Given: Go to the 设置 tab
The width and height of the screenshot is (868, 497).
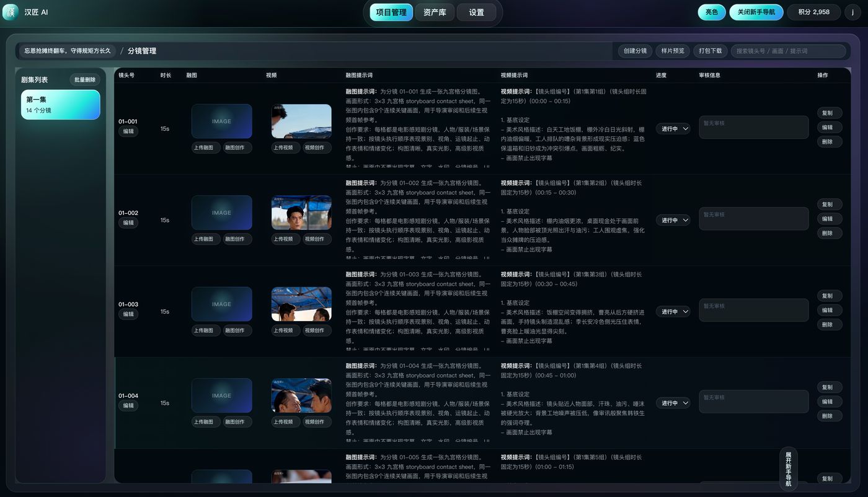Looking at the screenshot, I should tap(476, 12).
